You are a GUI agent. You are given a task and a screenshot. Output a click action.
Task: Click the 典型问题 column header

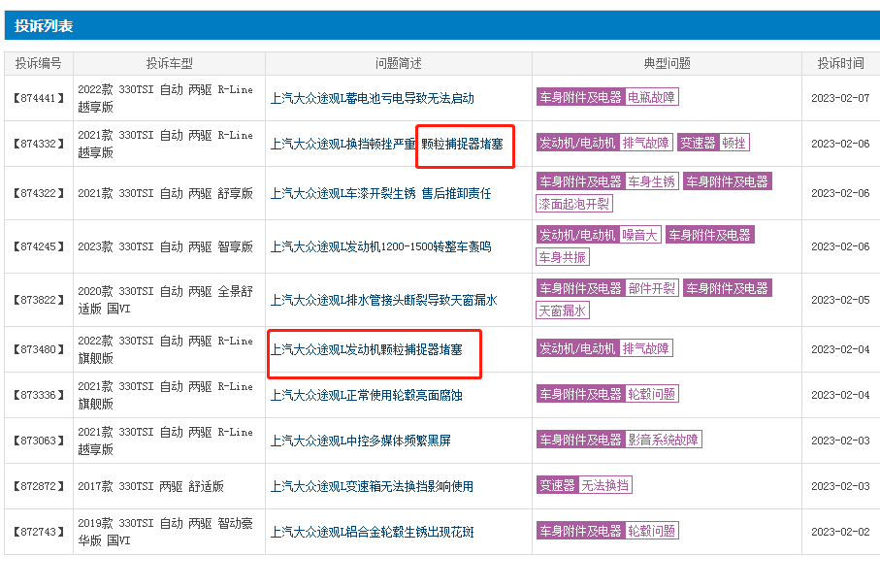click(x=667, y=63)
